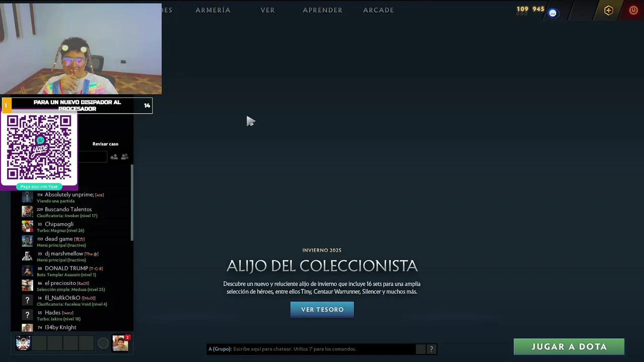Select friend dj marshmellow name
The width and height of the screenshot is (644, 362).
(x=64, y=253)
